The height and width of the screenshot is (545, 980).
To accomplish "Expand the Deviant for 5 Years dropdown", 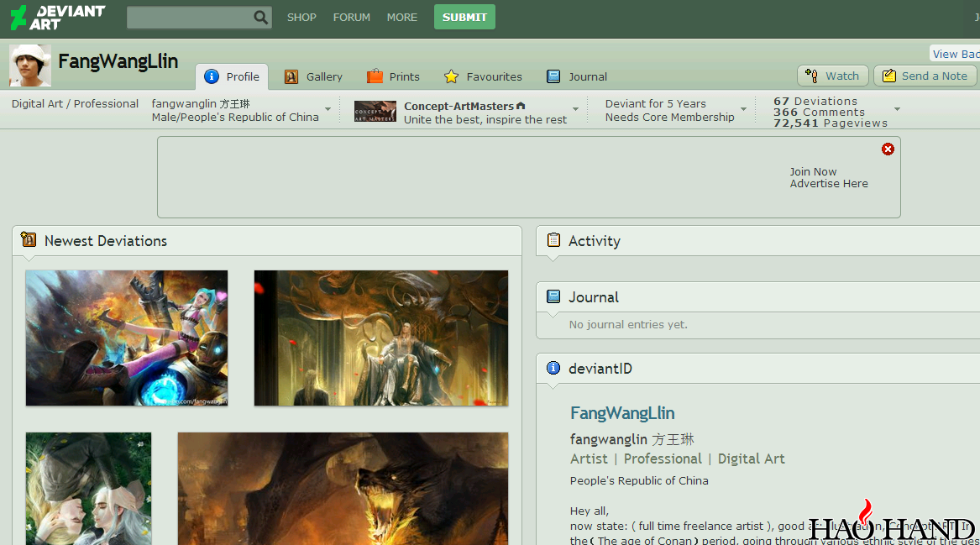I will 744,109.
